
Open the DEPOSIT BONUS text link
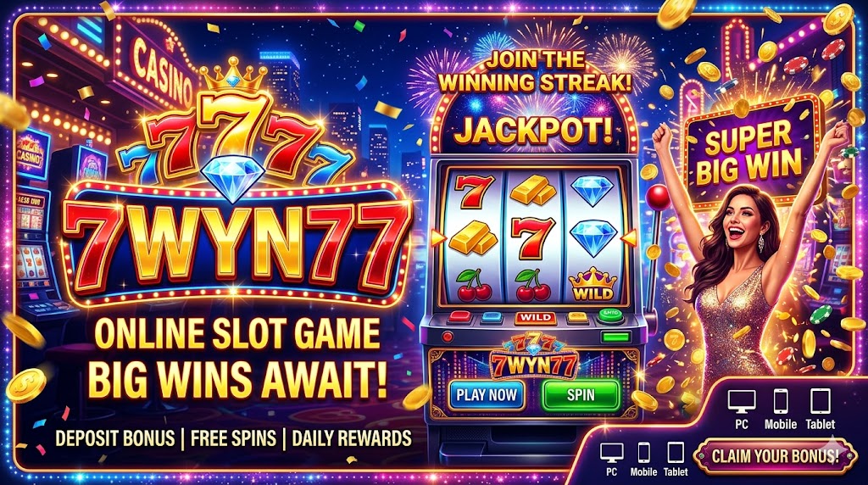point(115,438)
